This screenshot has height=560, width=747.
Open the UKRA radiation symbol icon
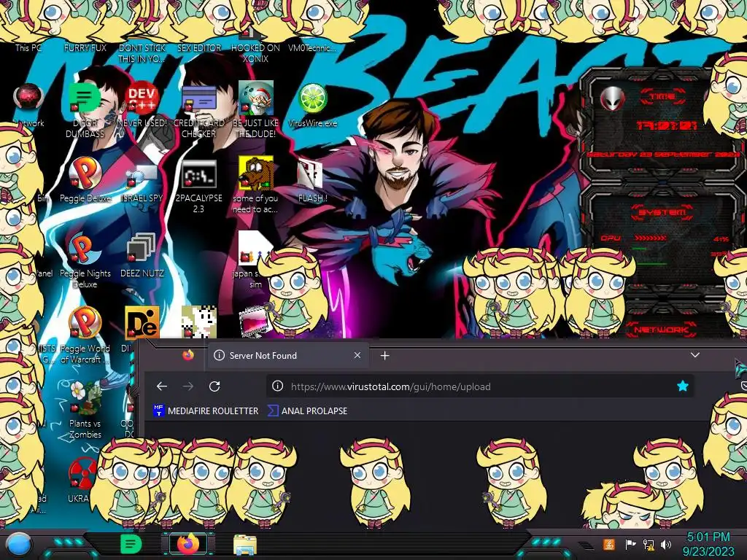pos(81,474)
